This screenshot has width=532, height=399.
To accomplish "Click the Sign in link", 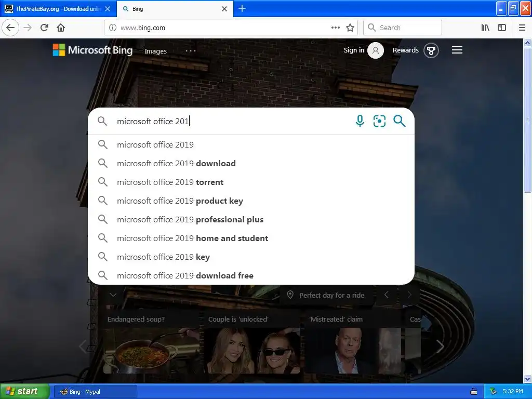I will [x=354, y=50].
